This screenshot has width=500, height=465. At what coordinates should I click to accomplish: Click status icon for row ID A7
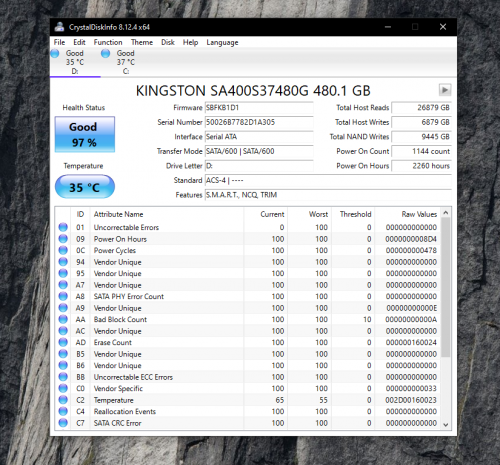click(63, 285)
